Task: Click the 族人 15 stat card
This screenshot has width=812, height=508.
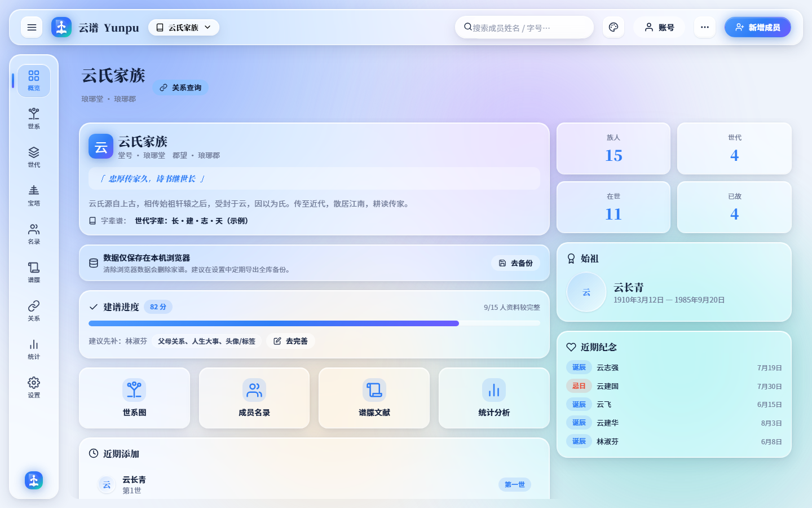Action: 614,148
